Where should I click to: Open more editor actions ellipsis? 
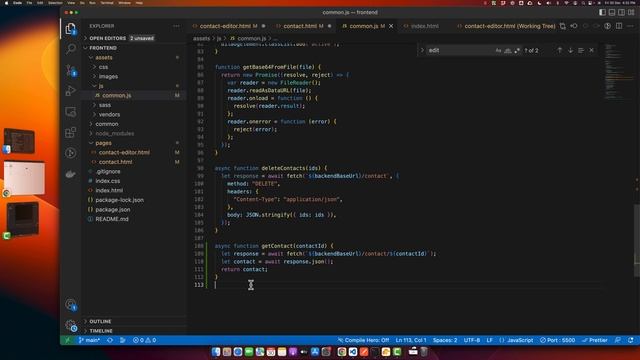tap(630, 26)
